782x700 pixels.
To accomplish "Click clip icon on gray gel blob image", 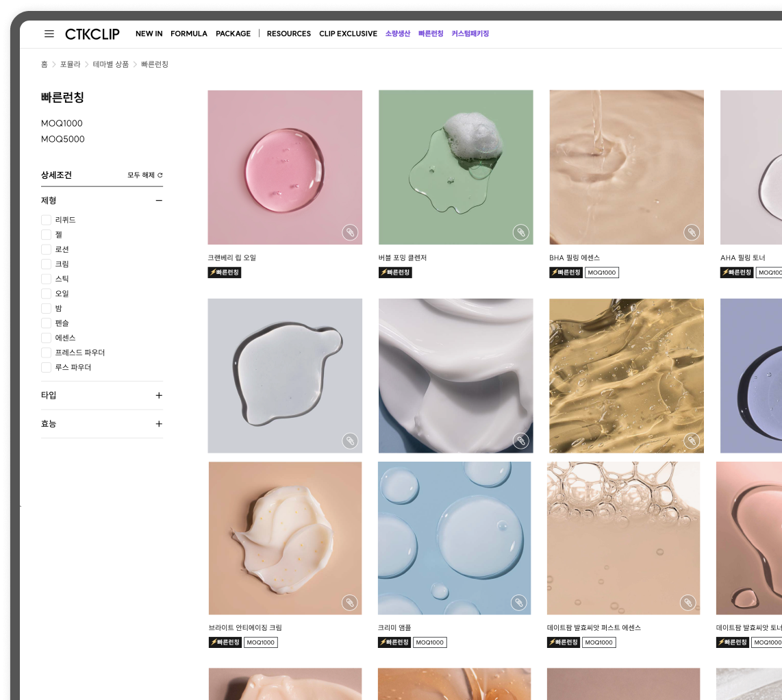I will click(350, 441).
